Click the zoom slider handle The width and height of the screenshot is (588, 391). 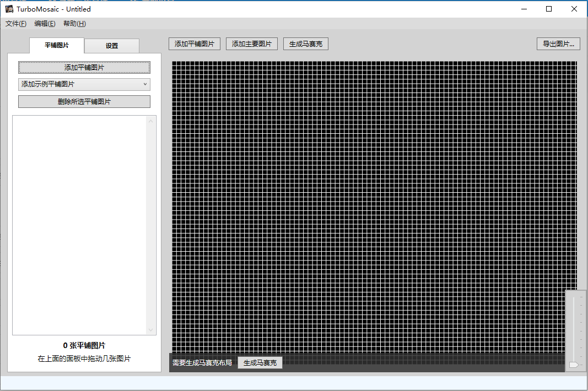coord(573,365)
